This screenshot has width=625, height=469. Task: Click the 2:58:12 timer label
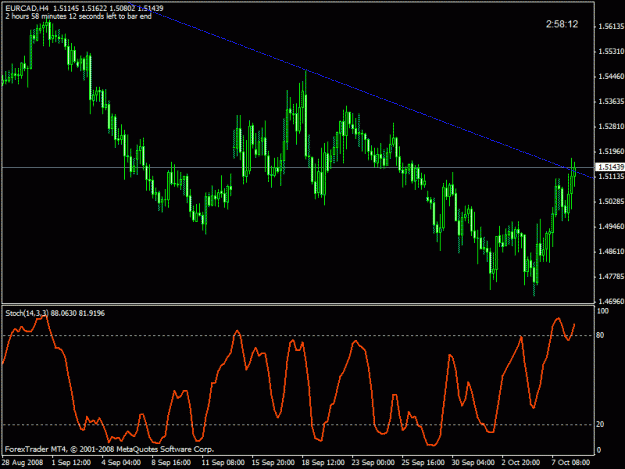click(562, 24)
